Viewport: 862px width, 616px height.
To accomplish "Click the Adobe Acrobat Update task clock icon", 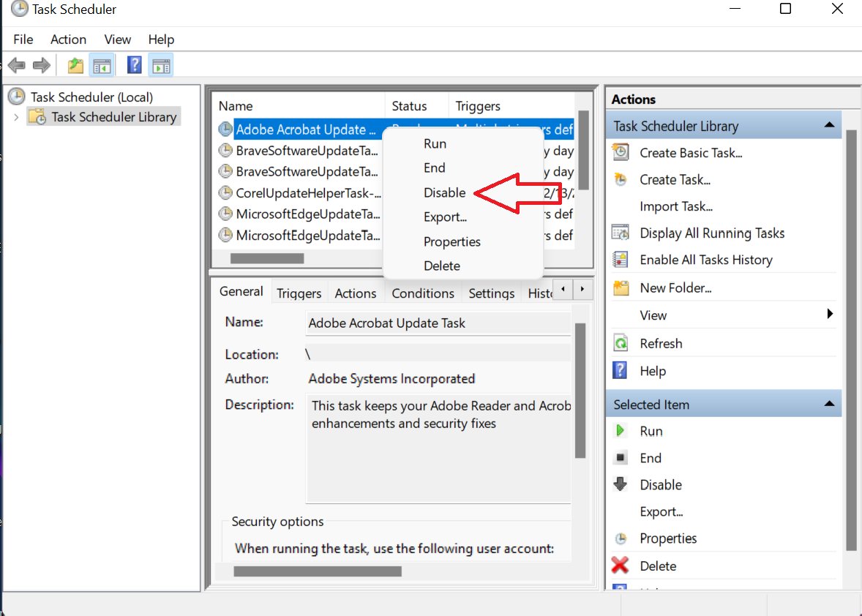I will tap(225, 129).
